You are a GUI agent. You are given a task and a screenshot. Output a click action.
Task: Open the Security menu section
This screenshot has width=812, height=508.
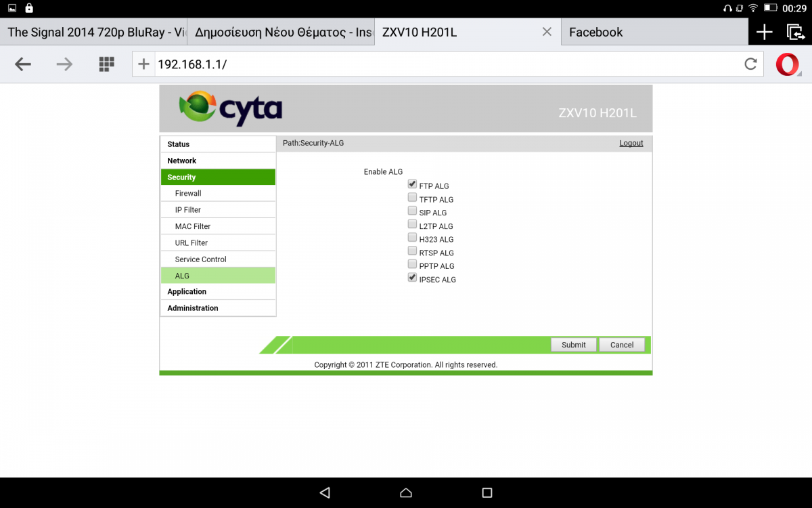pos(218,177)
